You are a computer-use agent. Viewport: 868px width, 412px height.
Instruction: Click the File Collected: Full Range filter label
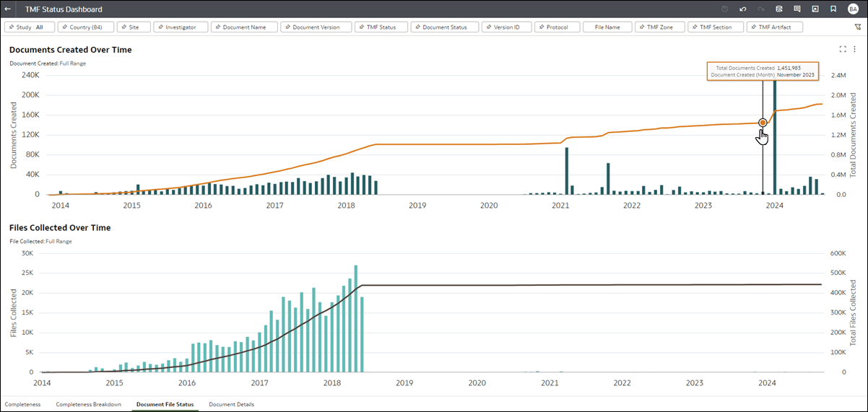pos(40,241)
